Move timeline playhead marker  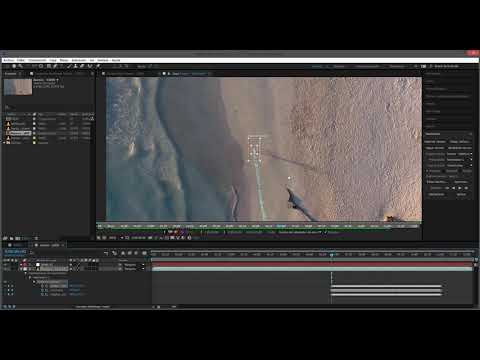(x=331, y=255)
